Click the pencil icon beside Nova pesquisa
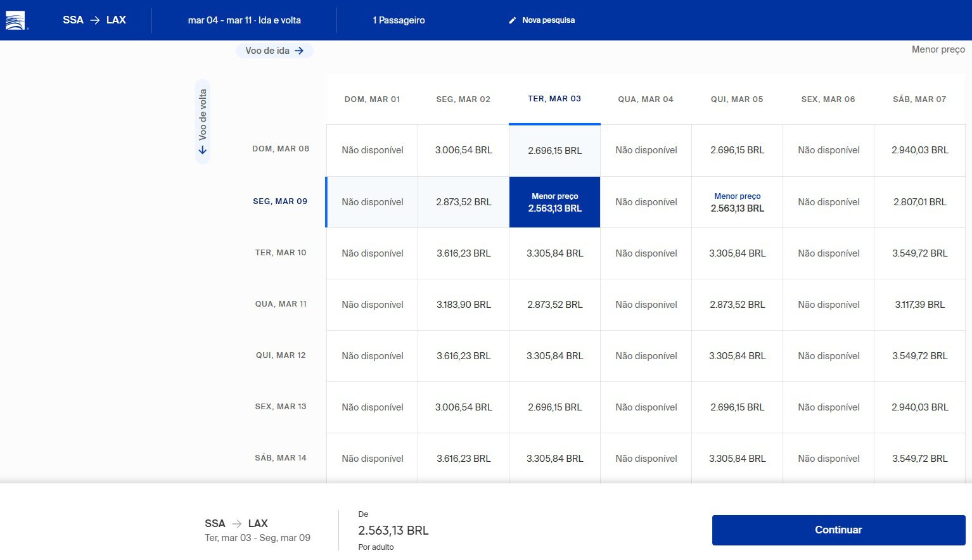The width and height of the screenshot is (972, 560). [513, 20]
